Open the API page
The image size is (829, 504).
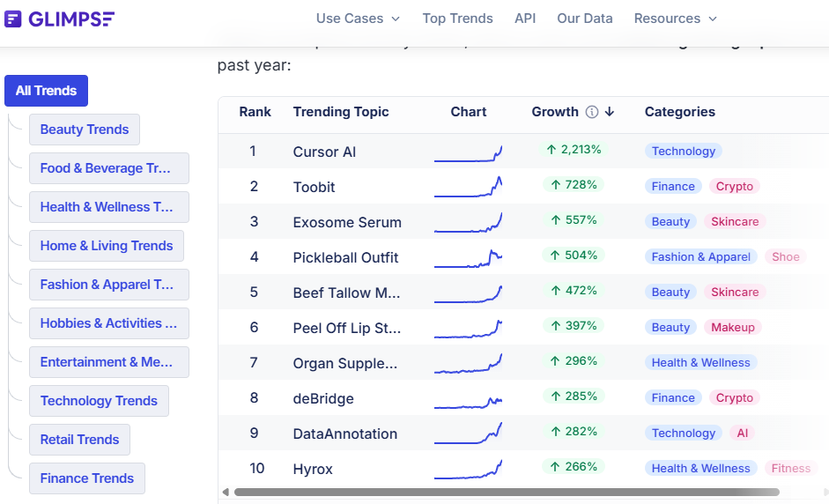click(525, 19)
